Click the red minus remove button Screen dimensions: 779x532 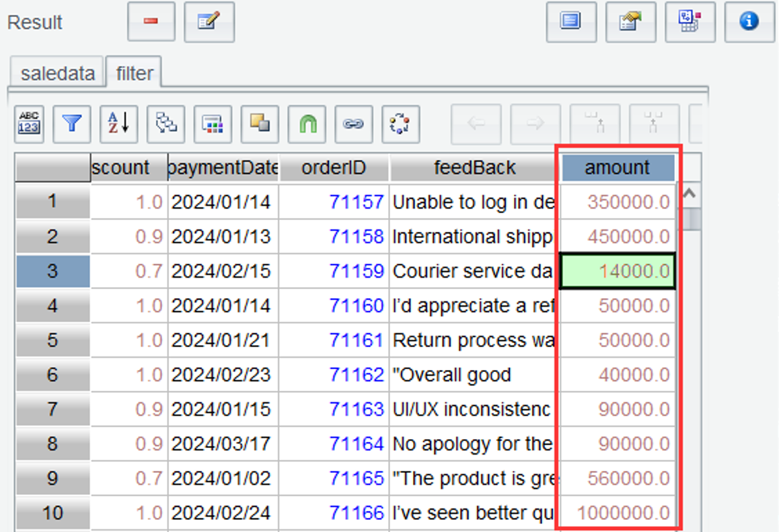coord(151,22)
